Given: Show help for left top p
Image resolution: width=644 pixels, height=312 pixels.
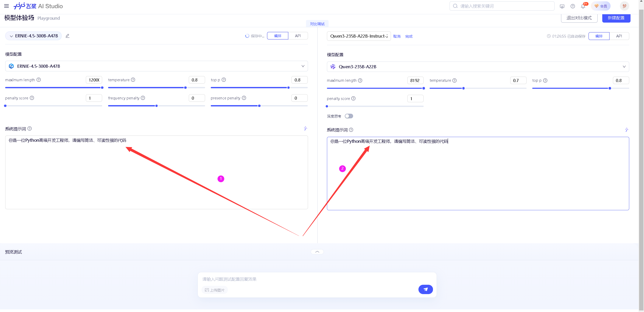Looking at the screenshot, I should click(224, 80).
